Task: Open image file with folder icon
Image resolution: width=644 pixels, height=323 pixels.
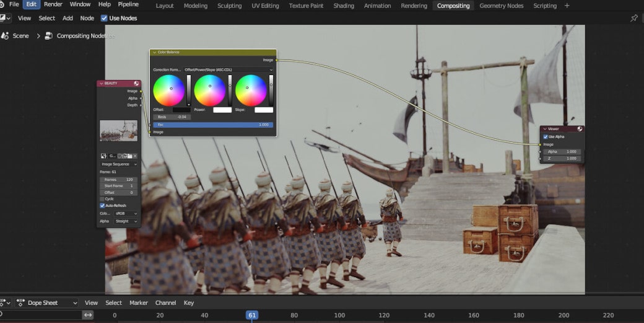Action: point(129,156)
